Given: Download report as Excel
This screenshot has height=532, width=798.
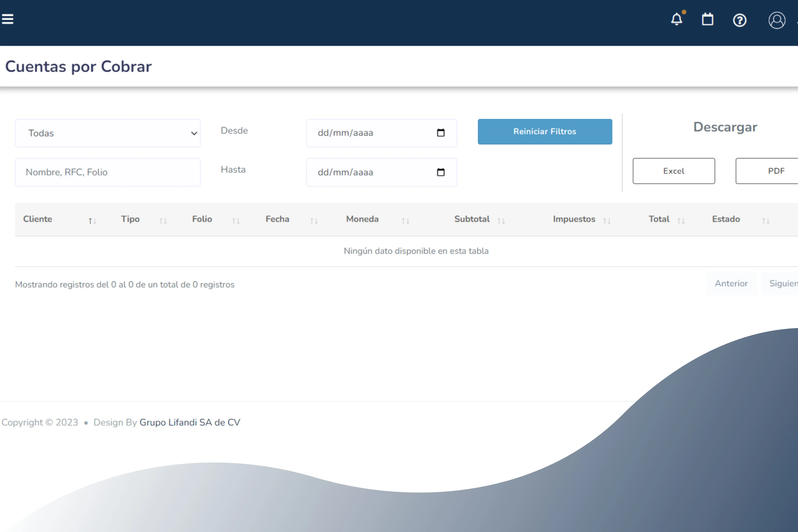Looking at the screenshot, I should click(673, 171).
